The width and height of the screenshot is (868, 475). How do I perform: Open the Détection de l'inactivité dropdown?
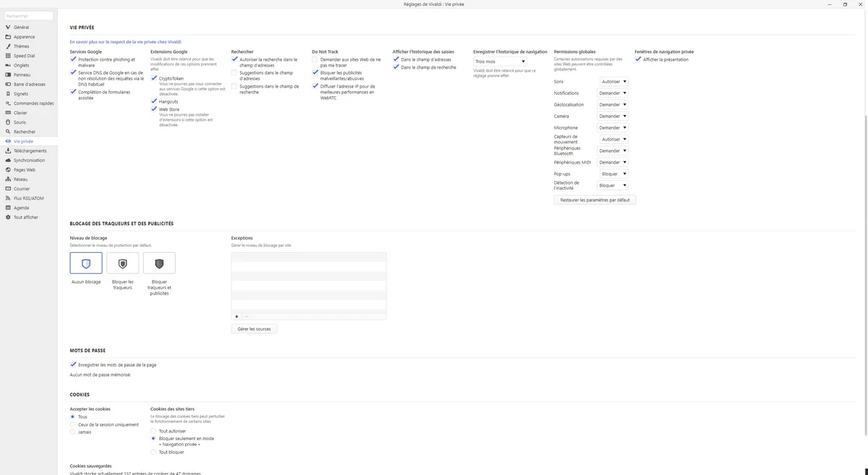[x=613, y=185]
